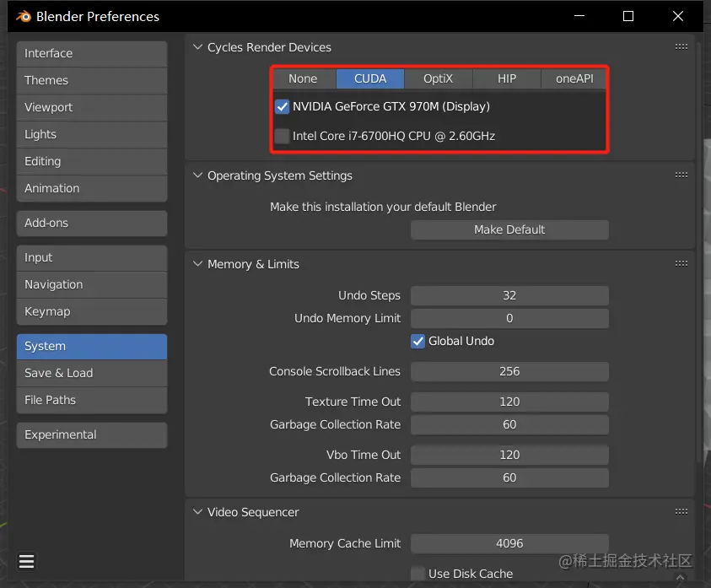
Task: Open the Editing preferences section
Action: coord(92,161)
